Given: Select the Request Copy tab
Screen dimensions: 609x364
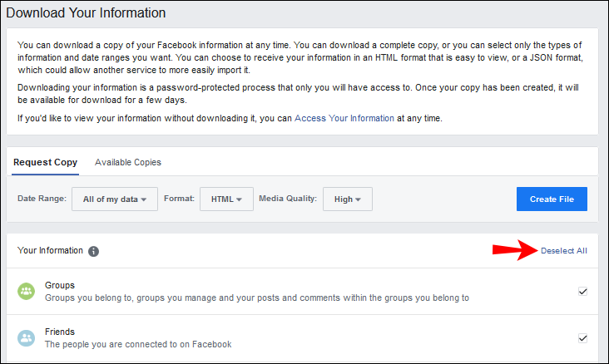Looking at the screenshot, I should pyautogui.click(x=46, y=162).
